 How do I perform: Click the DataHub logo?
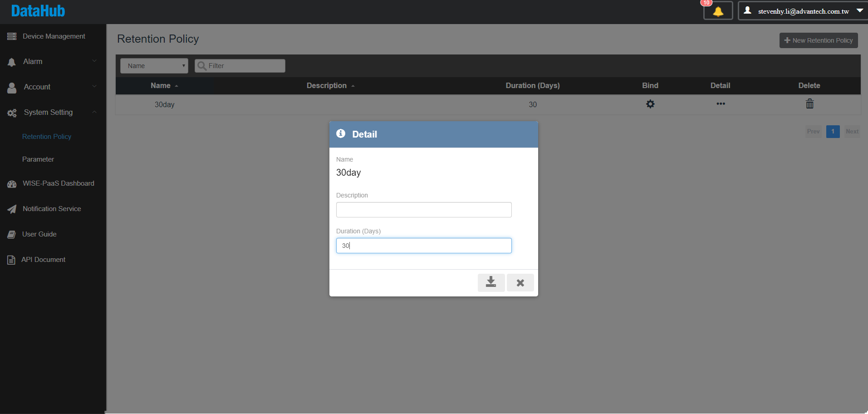pyautogui.click(x=38, y=11)
